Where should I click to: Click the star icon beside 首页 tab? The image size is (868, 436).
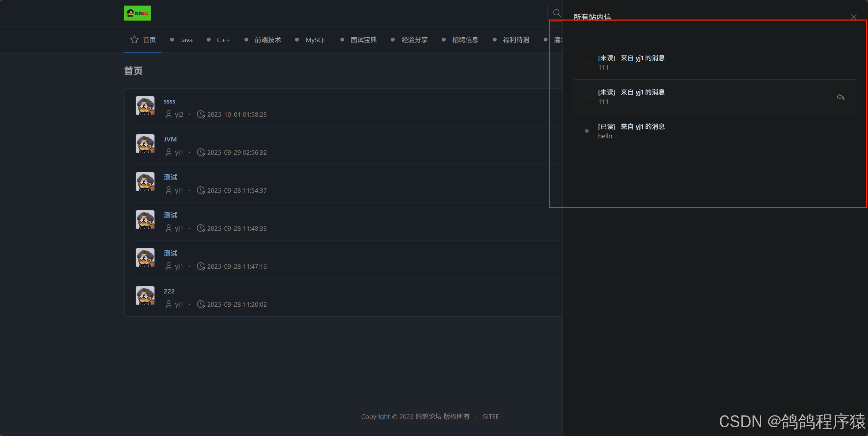point(134,40)
